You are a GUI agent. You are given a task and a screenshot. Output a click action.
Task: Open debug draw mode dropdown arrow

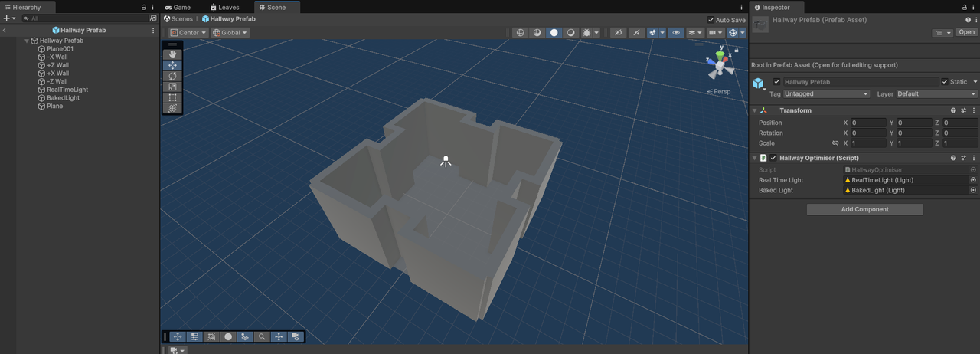(x=596, y=33)
